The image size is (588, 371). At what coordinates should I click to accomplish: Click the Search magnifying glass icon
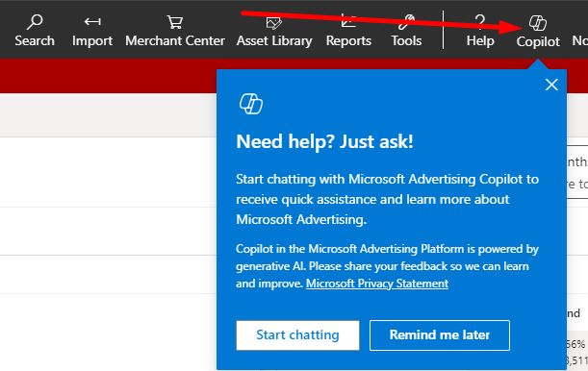[35, 22]
